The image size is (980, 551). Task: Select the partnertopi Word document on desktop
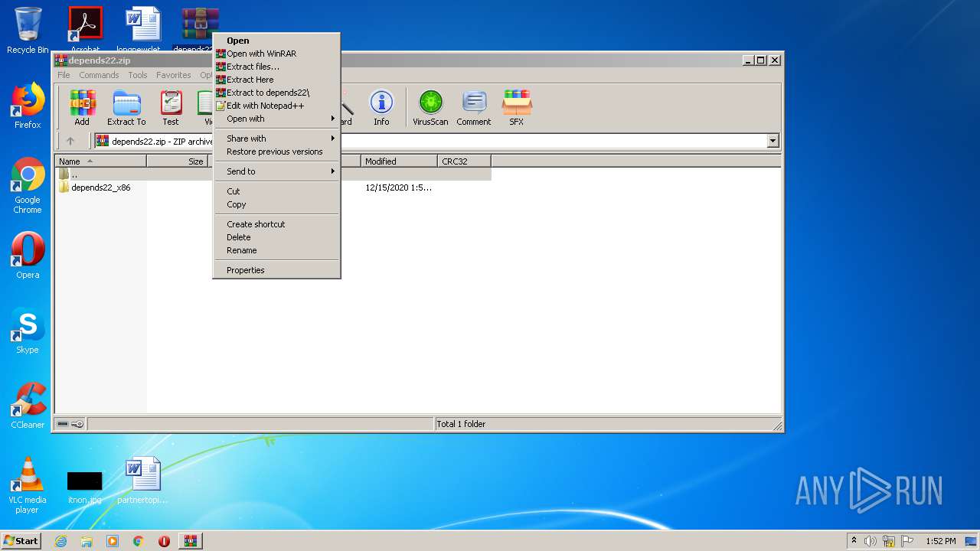tap(142, 481)
